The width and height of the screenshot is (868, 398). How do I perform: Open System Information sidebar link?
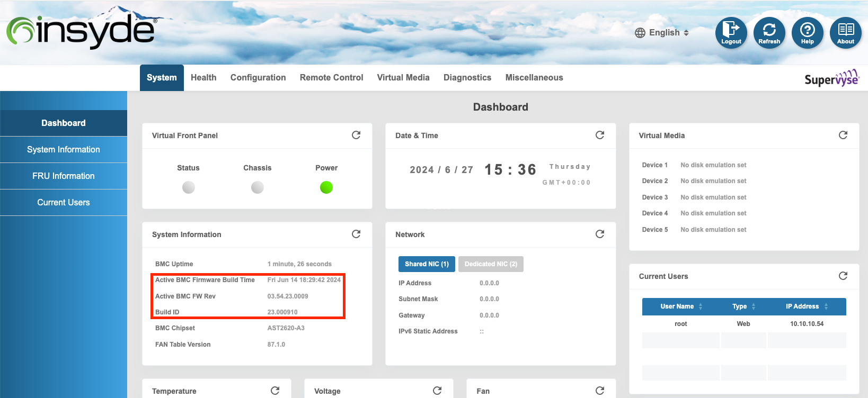[64, 149]
